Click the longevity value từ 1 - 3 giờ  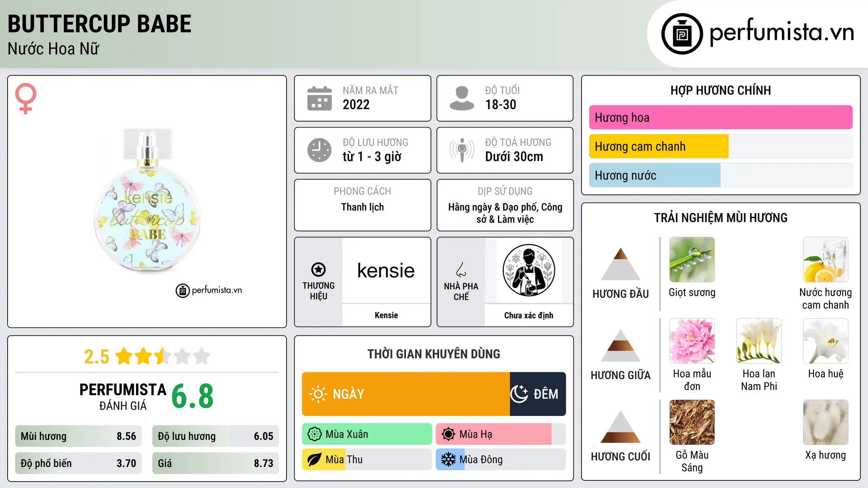coord(372,157)
